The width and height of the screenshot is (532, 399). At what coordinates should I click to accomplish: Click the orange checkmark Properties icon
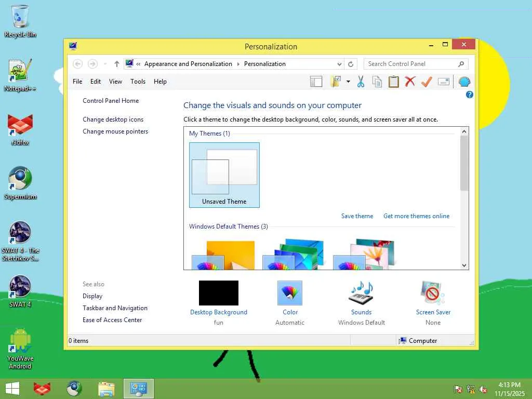point(427,82)
